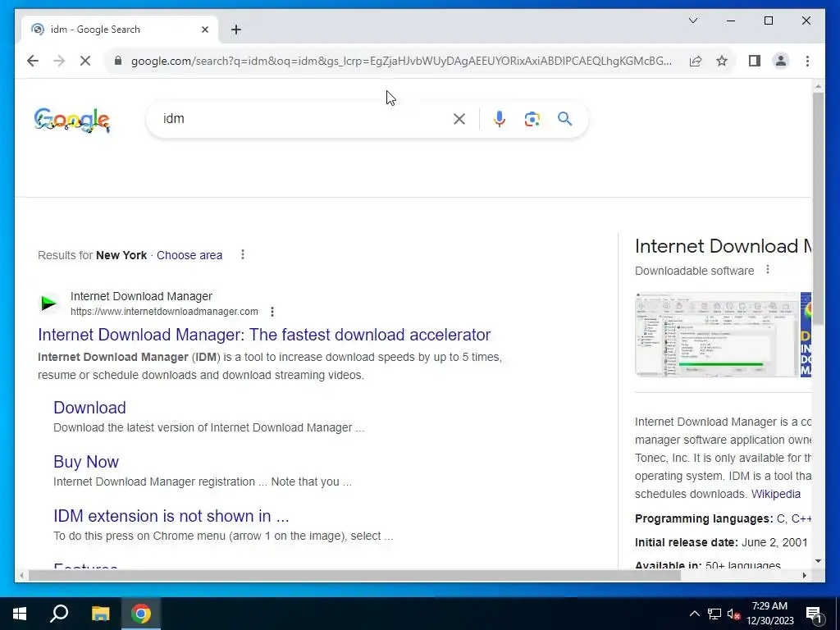840x630 pixels.
Task: Clear the search box text
Action: tap(459, 119)
